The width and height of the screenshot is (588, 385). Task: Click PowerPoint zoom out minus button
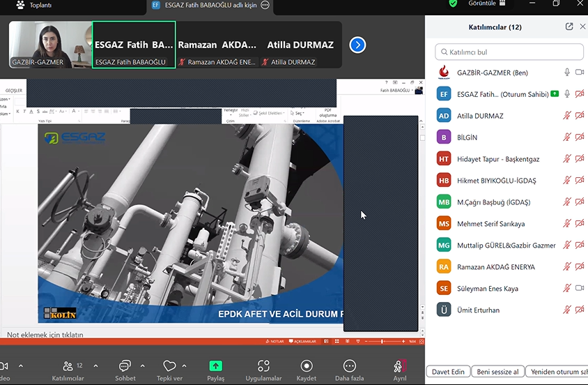(366, 342)
